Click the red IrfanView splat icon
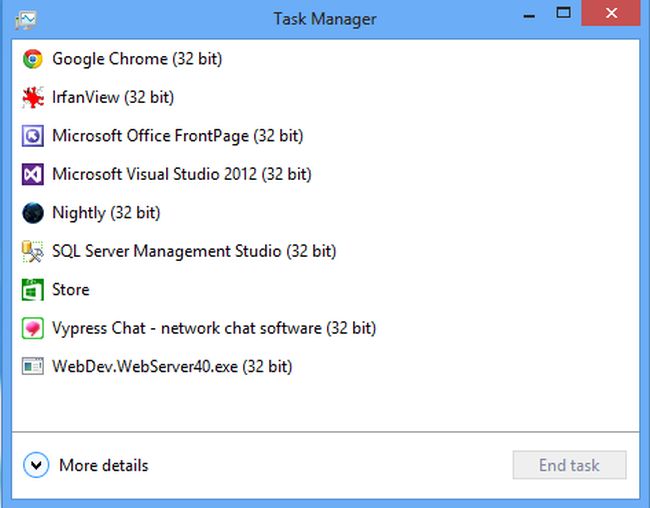Viewport: 650px width, 508px height. [x=33, y=97]
